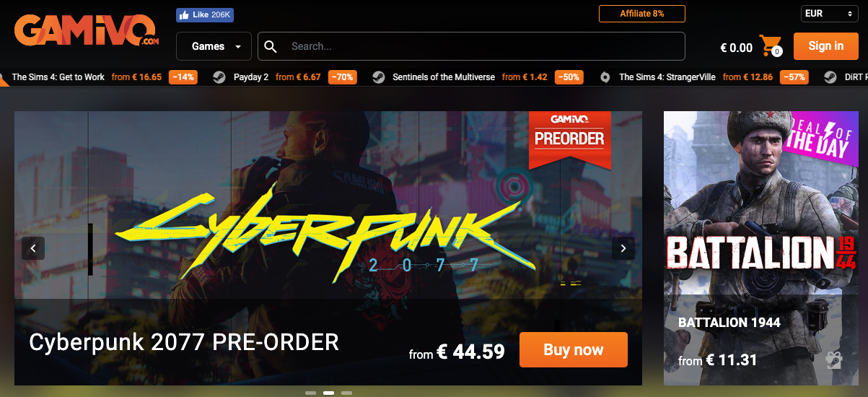Expand the Games category dropdown
The image size is (868, 397).
[214, 46]
